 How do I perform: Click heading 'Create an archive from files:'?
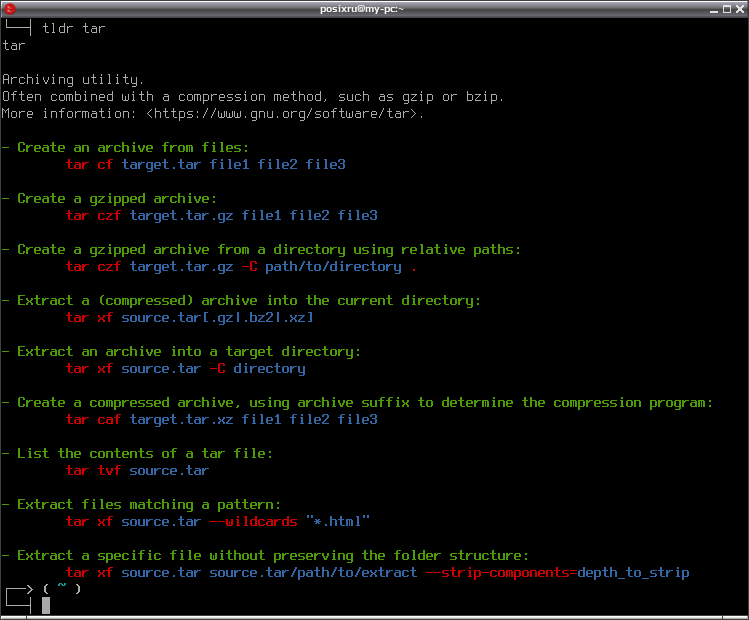(133, 148)
